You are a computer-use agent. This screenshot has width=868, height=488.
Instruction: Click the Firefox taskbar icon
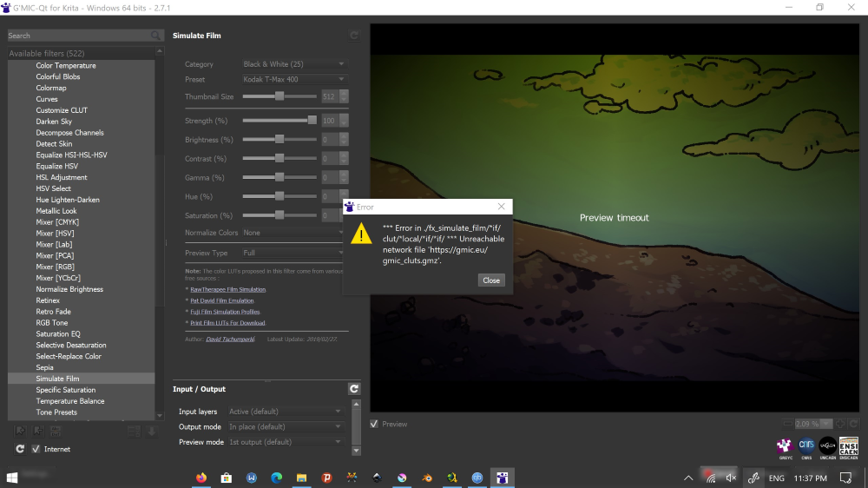201,478
